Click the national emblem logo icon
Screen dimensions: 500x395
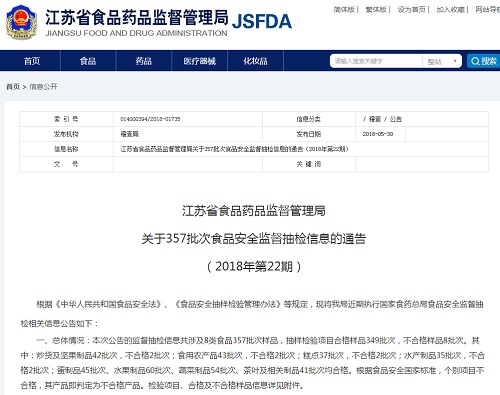pyautogui.click(x=20, y=22)
